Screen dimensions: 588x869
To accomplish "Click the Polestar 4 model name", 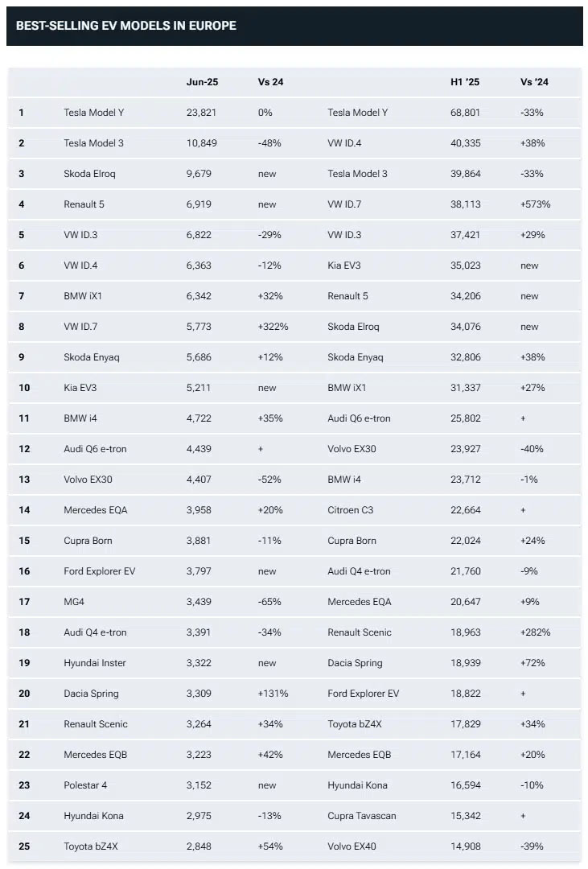I will 89,785.
